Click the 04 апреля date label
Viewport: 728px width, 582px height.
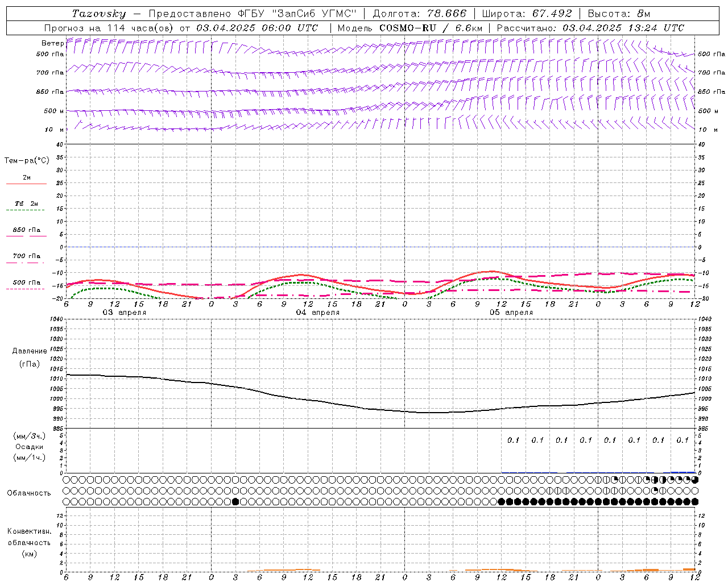click(x=317, y=313)
